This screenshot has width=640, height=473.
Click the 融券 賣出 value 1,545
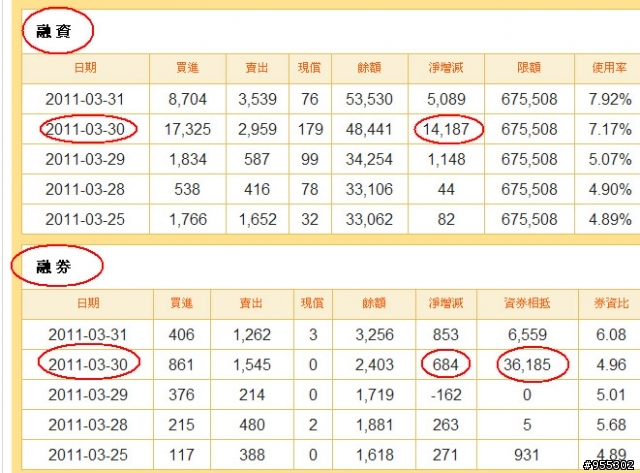[252, 364]
